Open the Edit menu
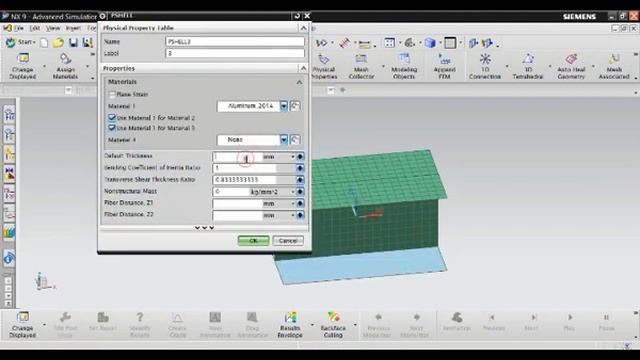This screenshot has height=360, width=640. [35, 28]
